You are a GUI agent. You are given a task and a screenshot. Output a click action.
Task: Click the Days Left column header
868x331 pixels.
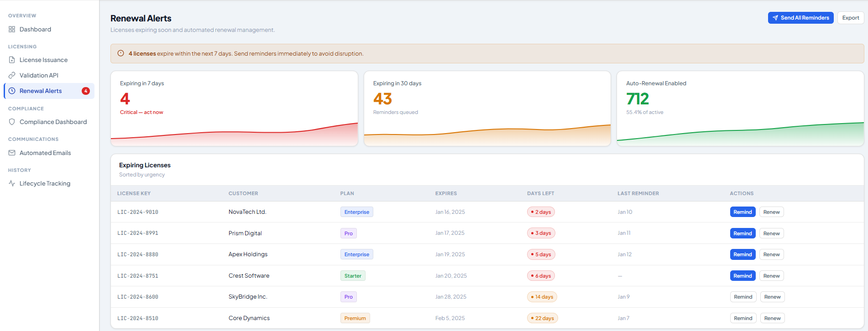(x=540, y=193)
